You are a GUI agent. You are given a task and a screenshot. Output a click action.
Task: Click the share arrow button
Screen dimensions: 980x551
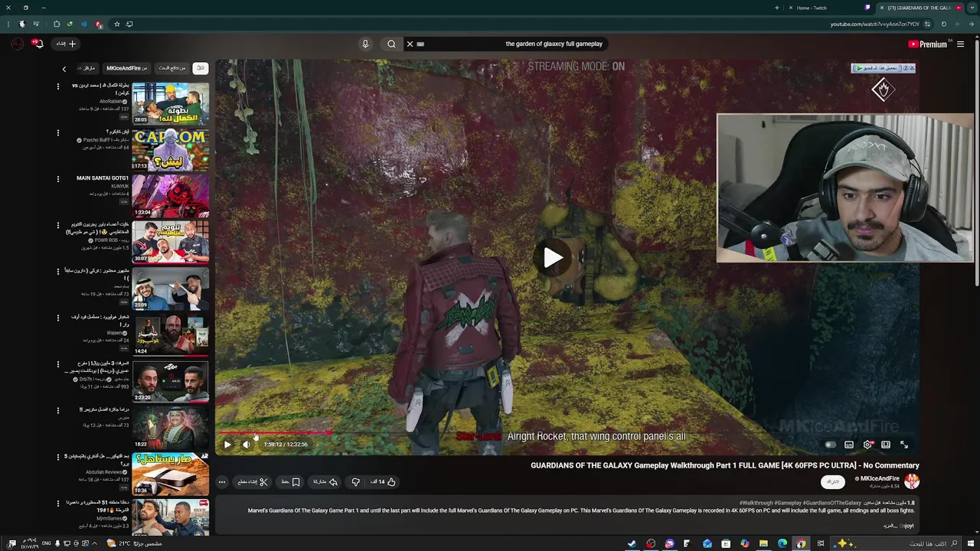coord(325,482)
